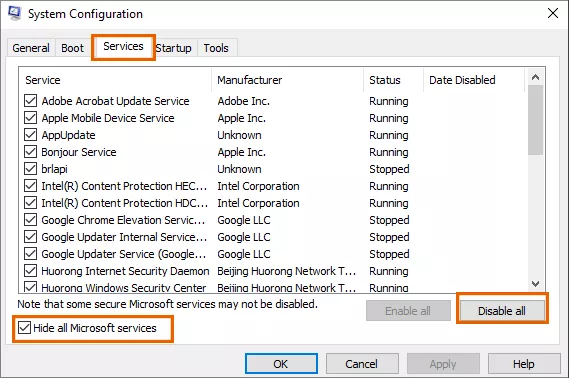Viewport: 569px width, 378px height.
Task: Toggle the brlapi service checkbox
Action: pyautogui.click(x=30, y=169)
